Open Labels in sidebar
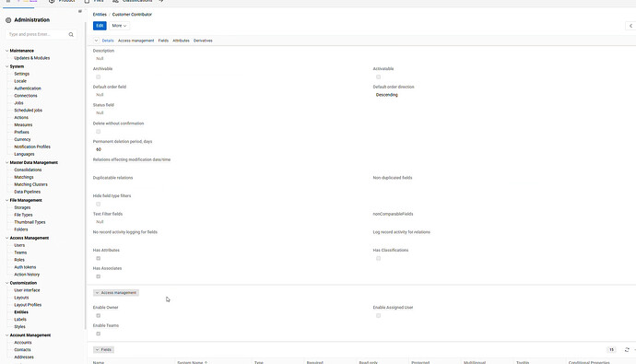 tap(20, 320)
